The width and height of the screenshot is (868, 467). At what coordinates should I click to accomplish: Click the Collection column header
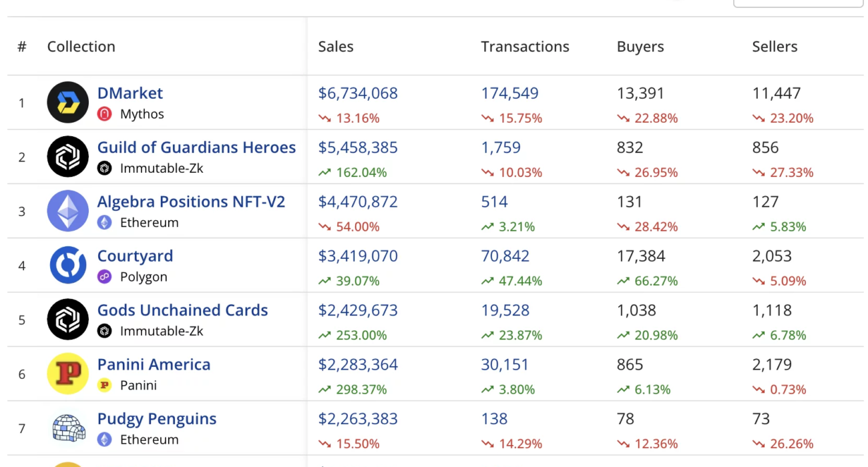click(x=81, y=47)
